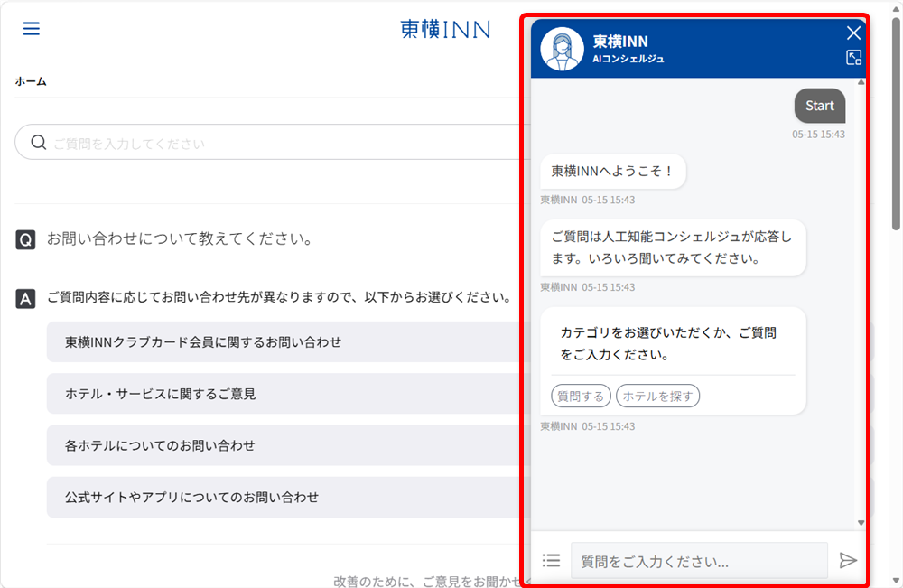Viewport: 903px width, 588px height.
Task: Focus the ご質問を入力してください search field
Action: [x=271, y=142]
